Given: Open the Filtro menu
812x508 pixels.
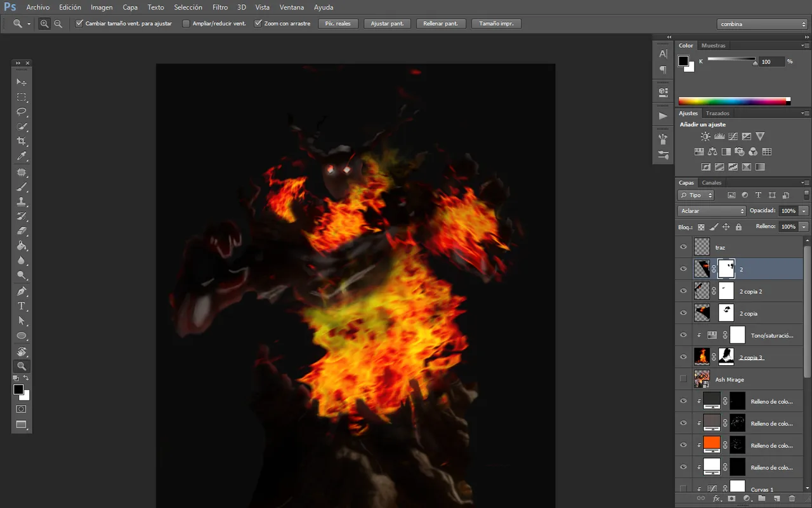Looking at the screenshot, I should click(220, 8).
